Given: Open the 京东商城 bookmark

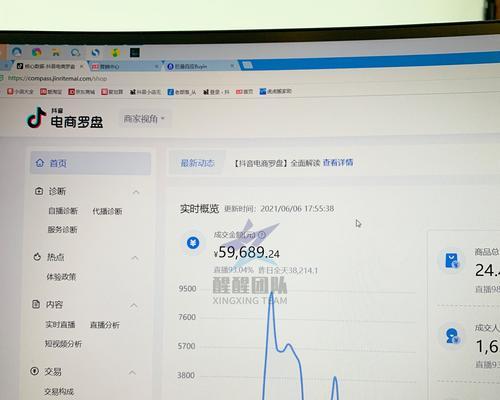Looking at the screenshot, I should click(x=82, y=91).
